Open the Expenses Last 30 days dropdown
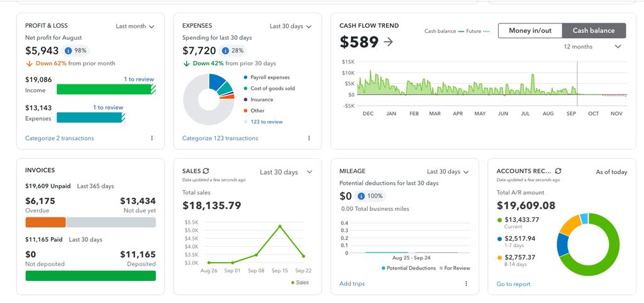This screenshot has height=303, width=644. [291, 26]
